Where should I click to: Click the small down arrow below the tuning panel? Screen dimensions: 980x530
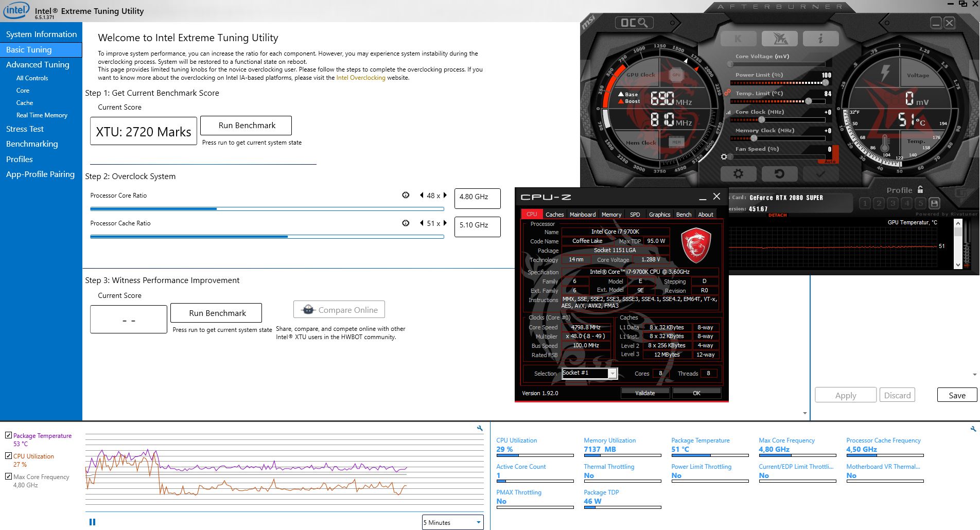804,413
